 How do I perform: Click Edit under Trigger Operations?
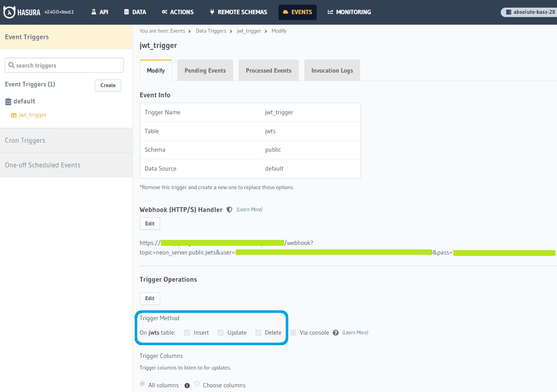point(150,298)
